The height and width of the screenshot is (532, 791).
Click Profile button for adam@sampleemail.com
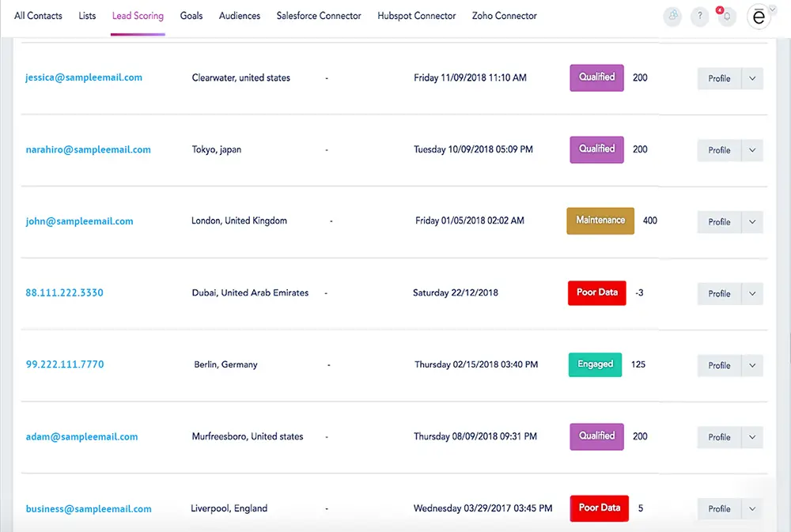(x=719, y=437)
